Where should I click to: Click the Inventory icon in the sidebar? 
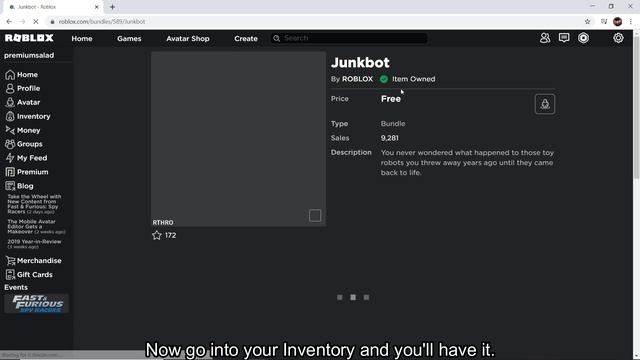[x=10, y=116]
